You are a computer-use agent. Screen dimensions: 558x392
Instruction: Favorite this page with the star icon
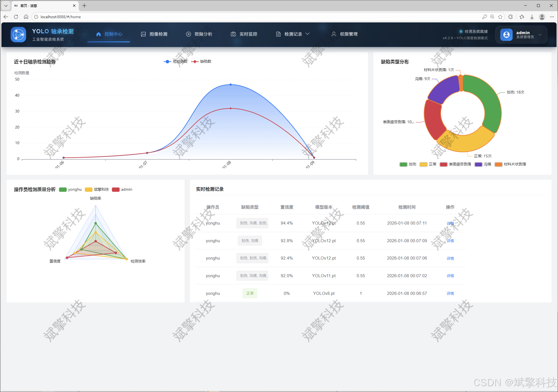point(500,17)
